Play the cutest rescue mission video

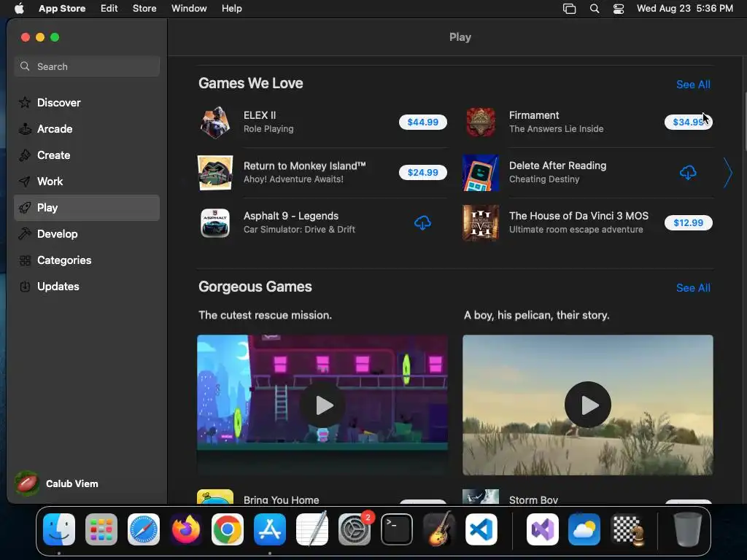[x=322, y=405]
